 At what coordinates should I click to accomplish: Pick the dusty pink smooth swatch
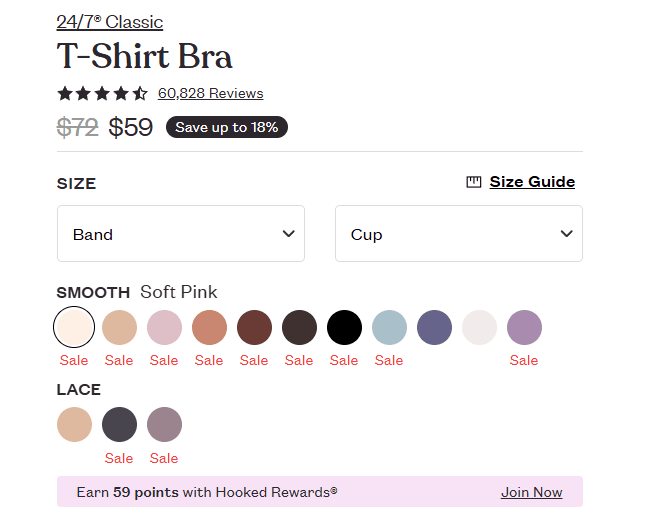tap(164, 327)
